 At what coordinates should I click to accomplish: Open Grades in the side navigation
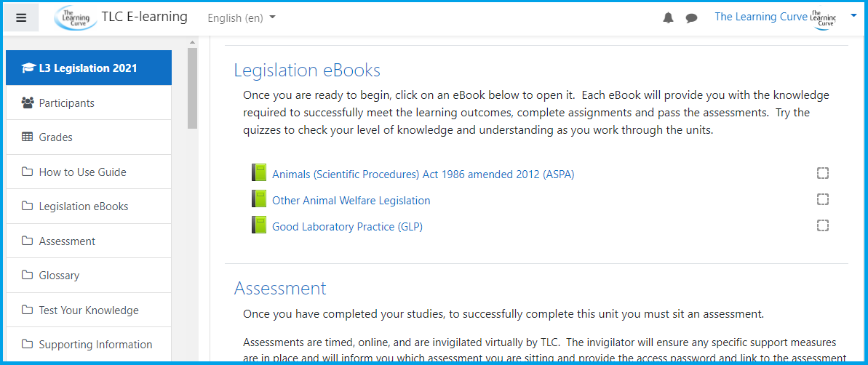[x=55, y=137]
